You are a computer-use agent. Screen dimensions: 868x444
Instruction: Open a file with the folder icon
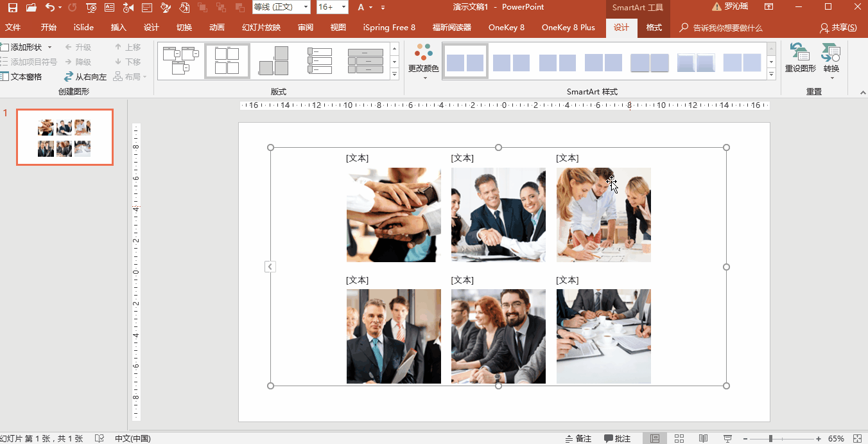(31, 8)
